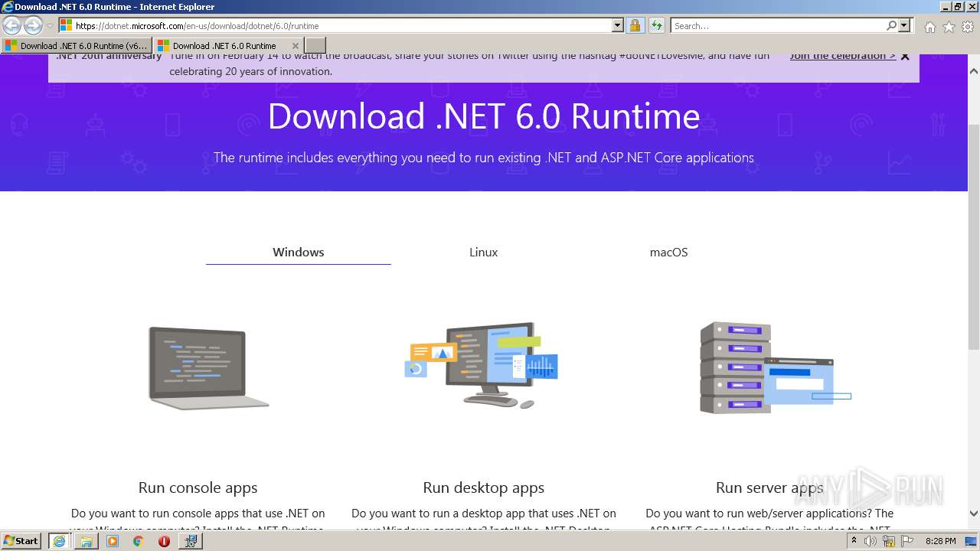Click the Run desktop apps heading

coord(483,487)
